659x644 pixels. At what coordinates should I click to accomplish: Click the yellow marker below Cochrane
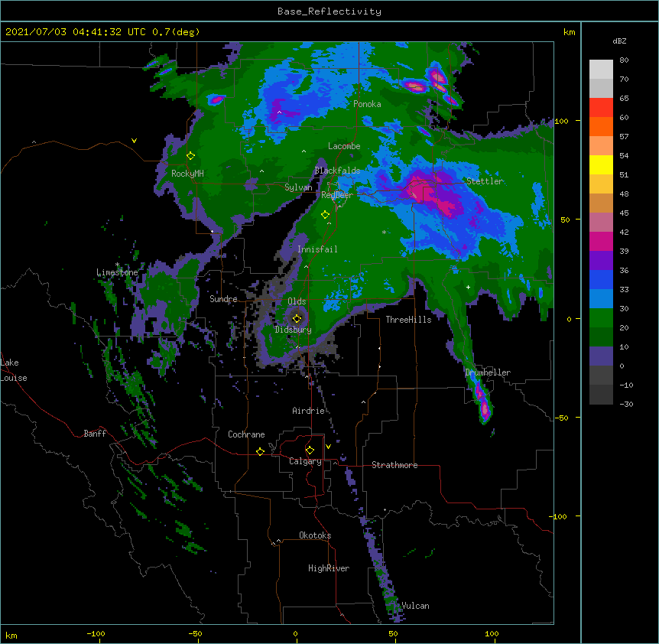point(260,451)
